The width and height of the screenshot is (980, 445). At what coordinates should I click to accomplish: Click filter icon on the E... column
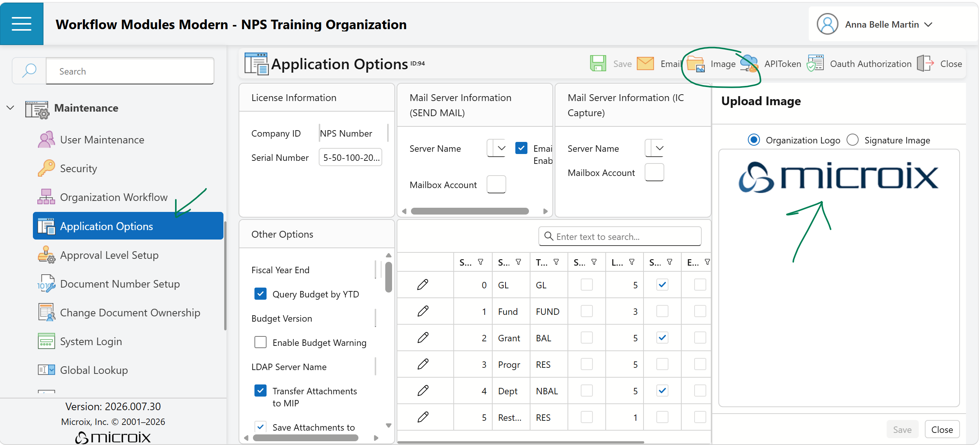tap(707, 262)
